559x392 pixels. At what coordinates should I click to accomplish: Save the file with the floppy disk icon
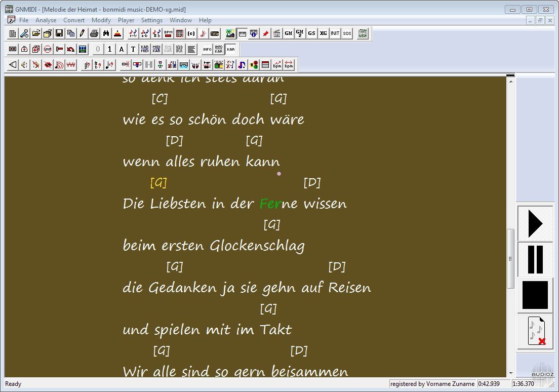click(59, 33)
